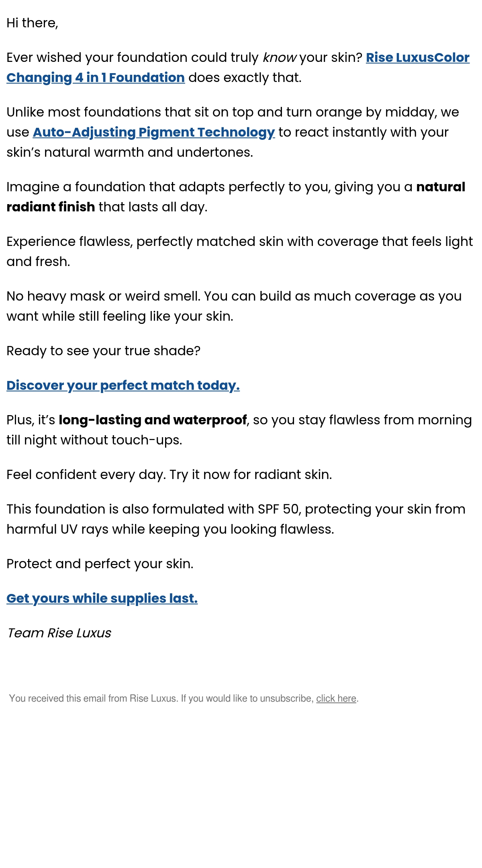Click the footer 'You received this email' text
This screenshot has width=482, height=868.
tap(94, 698)
